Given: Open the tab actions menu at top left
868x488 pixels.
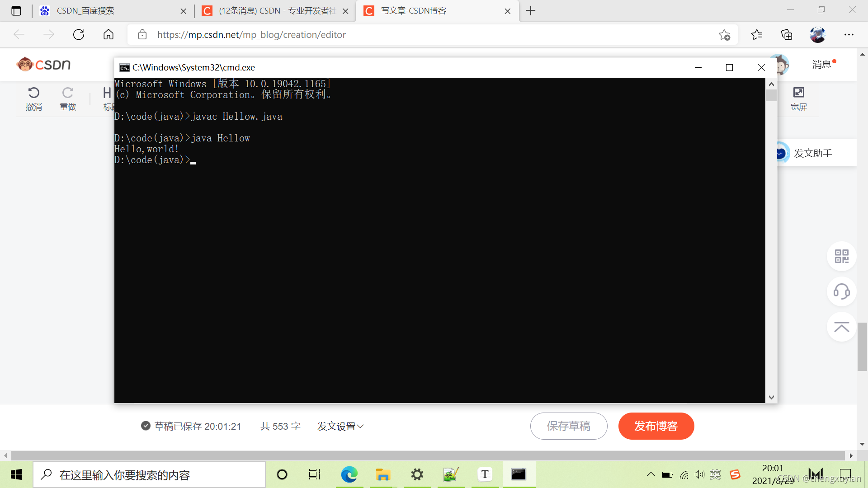Looking at the screenshot, I should tap(16, 10).
